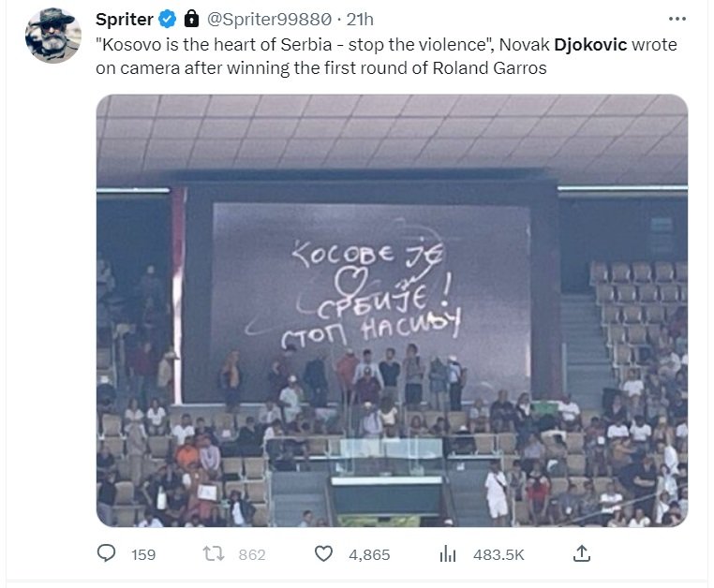Open the stadium screen photo
714x588 pixels.
pos(392,309)
